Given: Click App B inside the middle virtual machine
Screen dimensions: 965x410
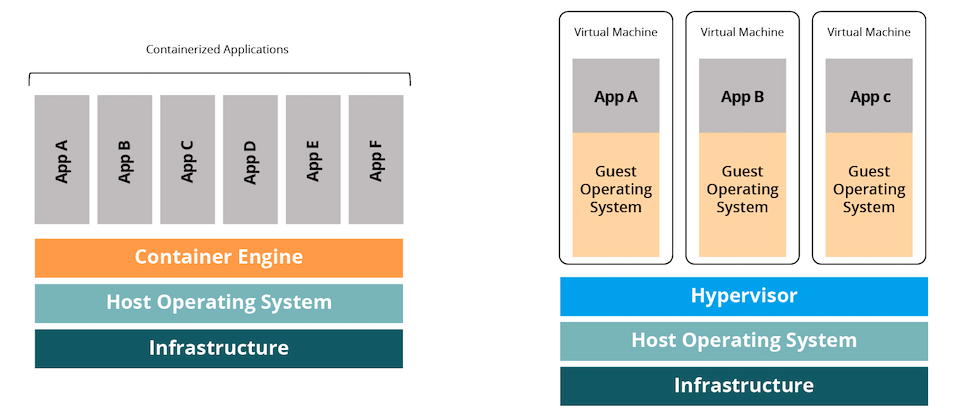Looking at the screenshot, I should [742, 96].
